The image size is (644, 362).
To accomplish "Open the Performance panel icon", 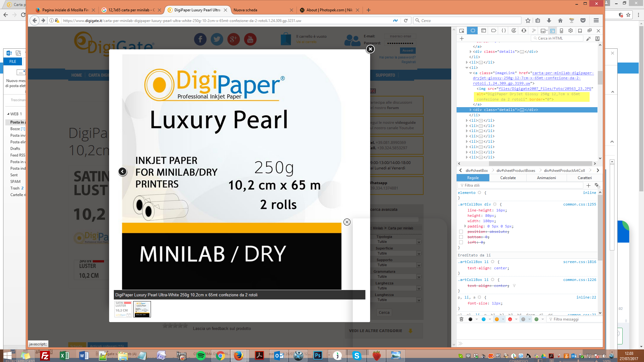I will (514, 30).
